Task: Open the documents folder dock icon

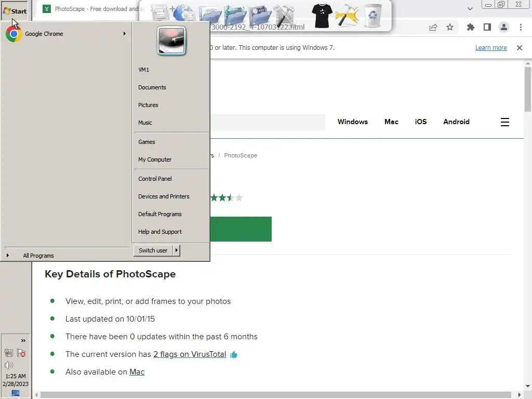Action: pos(210,16)
